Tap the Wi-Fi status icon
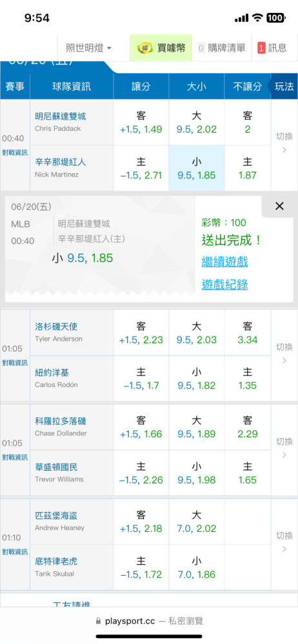298x644 pixels. click(257, 18)
